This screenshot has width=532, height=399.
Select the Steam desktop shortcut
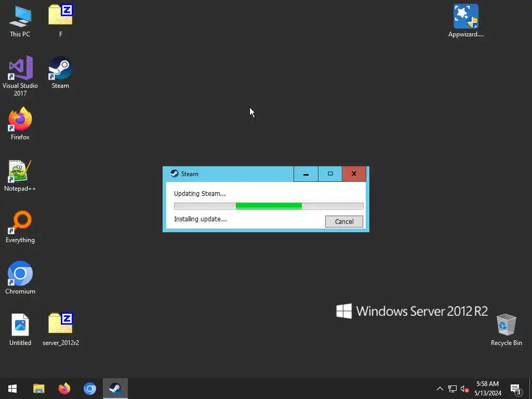click(x=60, y=73)
